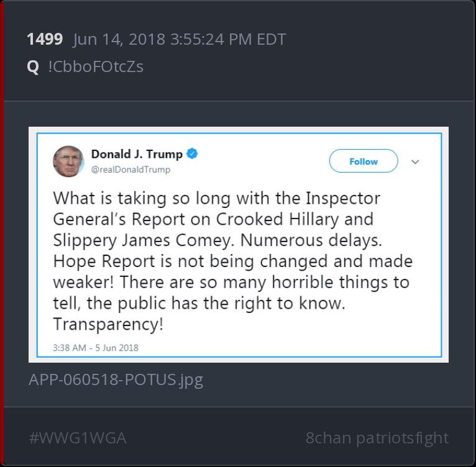Click the word Transparency! ending the tweet
This screenshot has width=476, height=467.
(108, 324)
